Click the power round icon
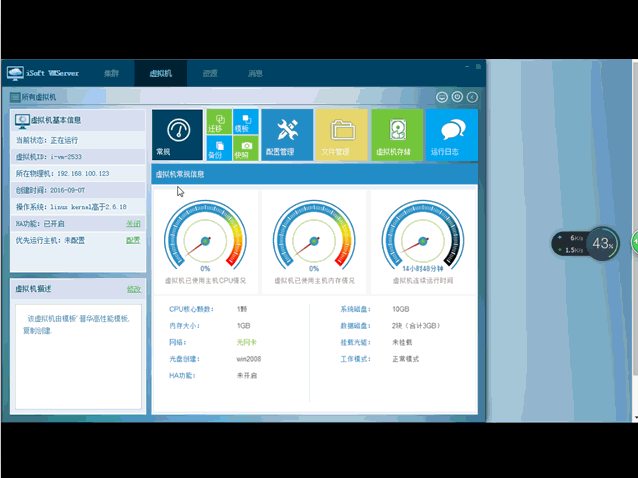638x478 pixels. point(457,97)
